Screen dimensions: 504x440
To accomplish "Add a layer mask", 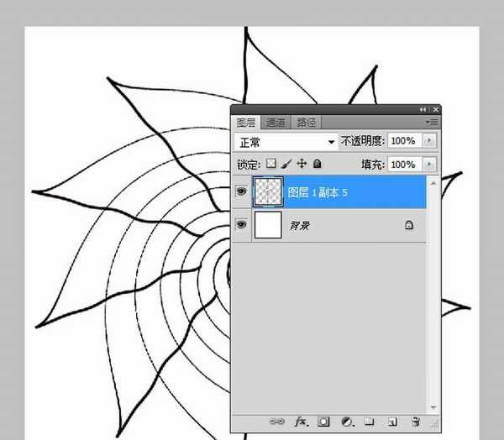I will point(323,422).
